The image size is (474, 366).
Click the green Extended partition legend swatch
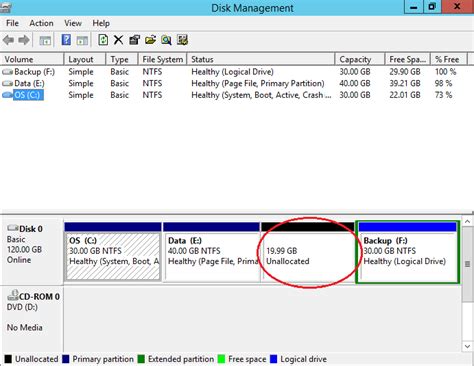click(141, 359)
